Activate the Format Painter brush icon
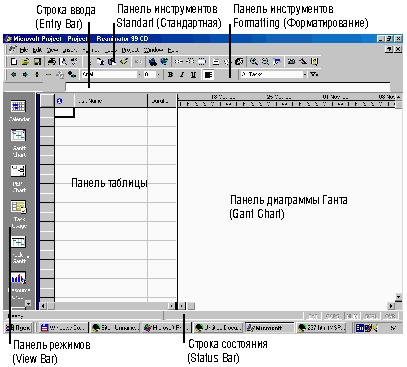The height and width of the screenshot is (367, 407). click(124, 62)
